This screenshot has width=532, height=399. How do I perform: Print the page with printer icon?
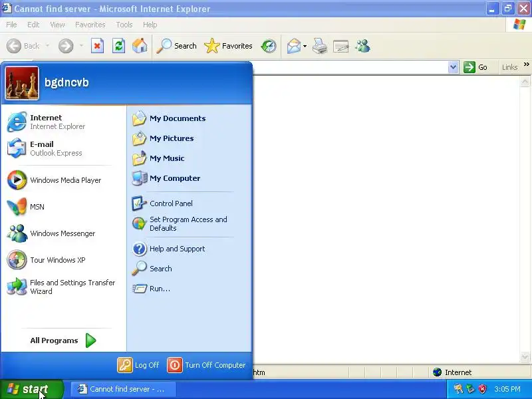point(320,46)
